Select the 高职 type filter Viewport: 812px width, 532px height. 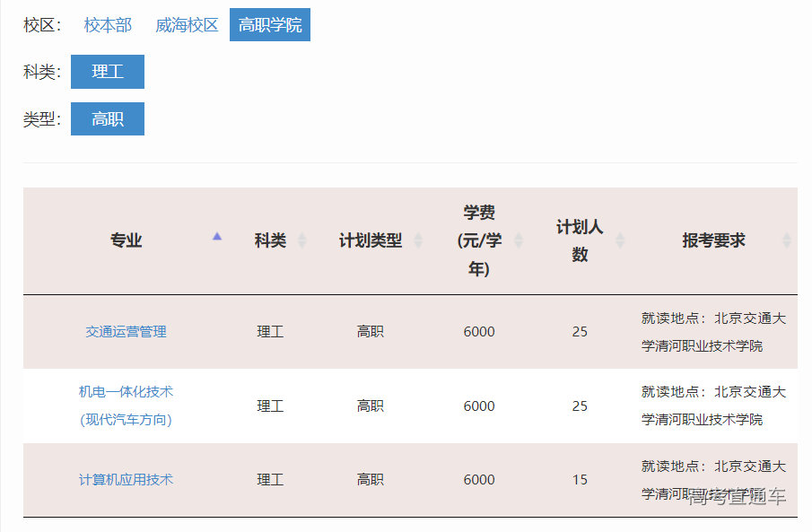[107, 119]
